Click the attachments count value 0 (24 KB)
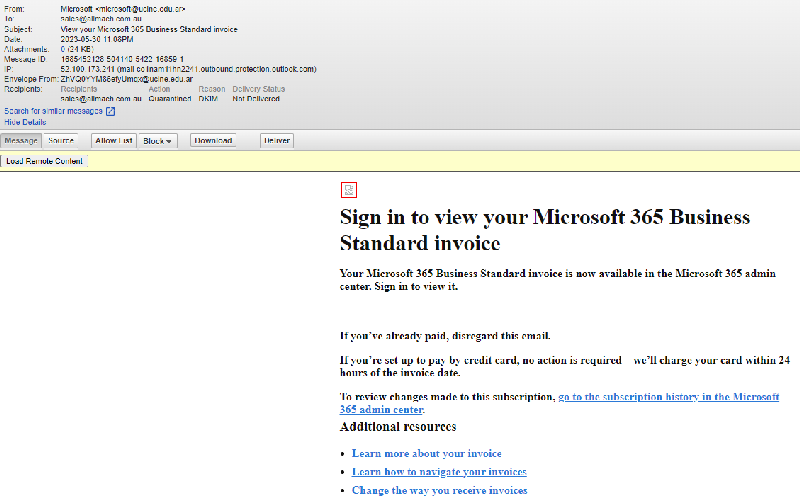The image size is (800, 500). 77,49
